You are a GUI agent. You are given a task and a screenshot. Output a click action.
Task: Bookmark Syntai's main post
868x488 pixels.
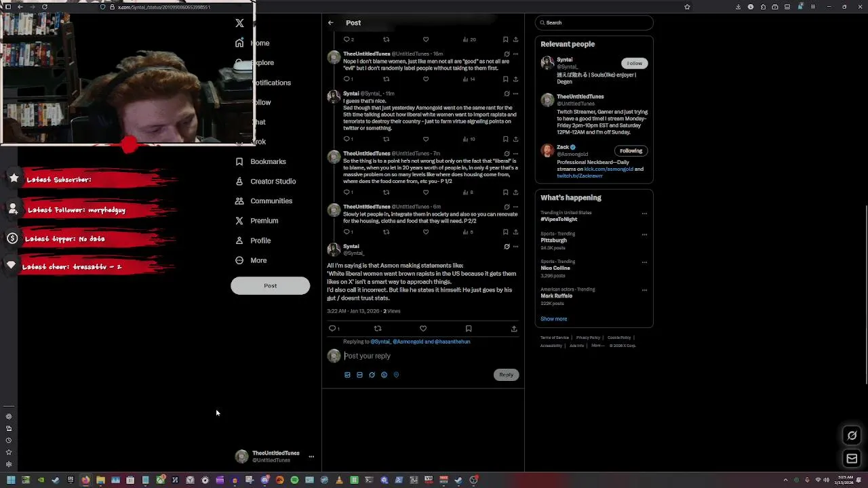point(469,329)
